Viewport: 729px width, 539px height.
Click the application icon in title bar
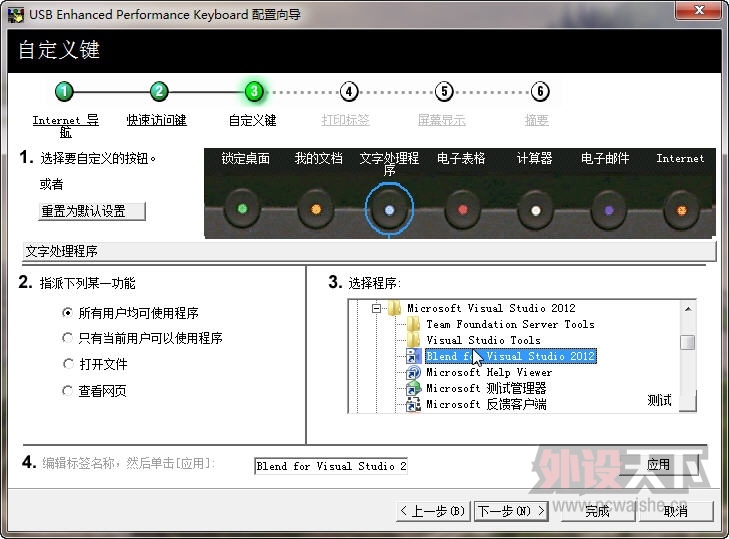(x=16, y=15)
